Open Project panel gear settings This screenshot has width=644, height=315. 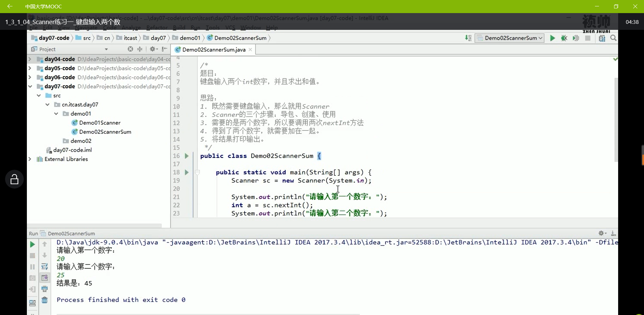click(x=154, y=49)
